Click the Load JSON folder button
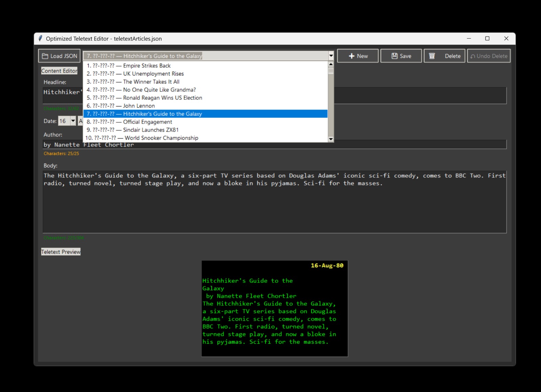Screen dimensions: 541x392 click(59, 56)
